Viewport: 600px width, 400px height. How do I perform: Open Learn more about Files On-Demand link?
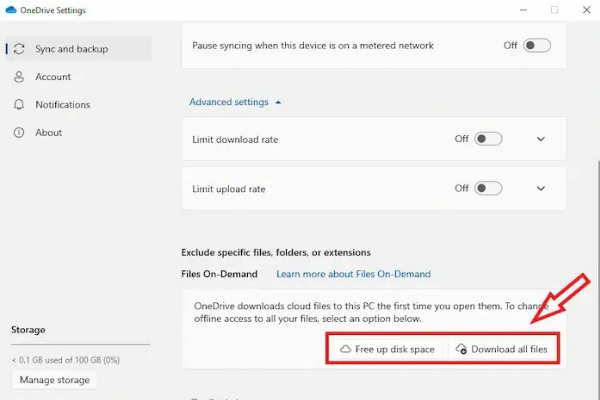click(354, 274)
